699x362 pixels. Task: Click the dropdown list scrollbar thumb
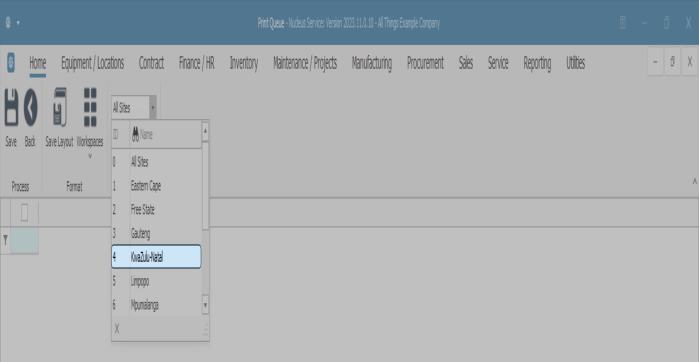pos(206,186)
